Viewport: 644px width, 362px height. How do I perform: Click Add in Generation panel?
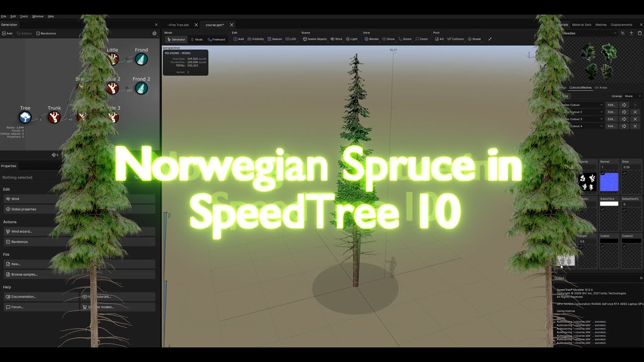7,33
